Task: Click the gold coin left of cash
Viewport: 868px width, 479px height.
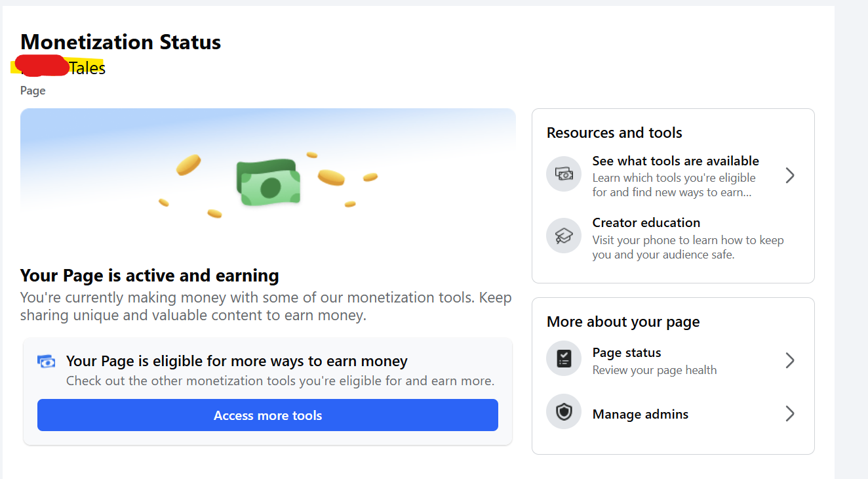Action: tap(188, 165)
